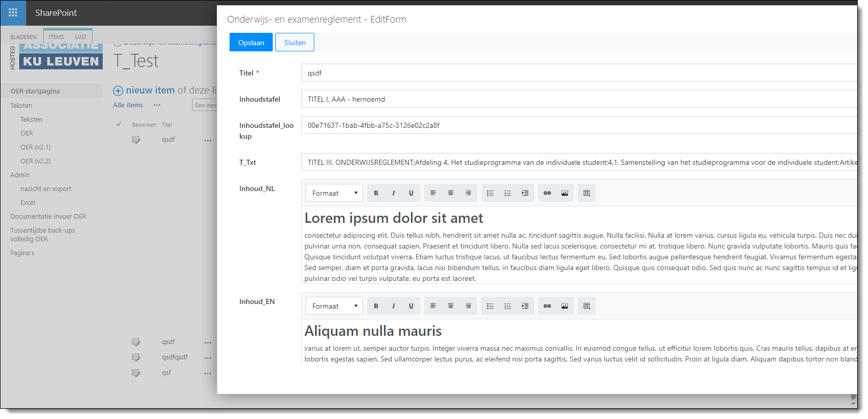Toggle italic in the Inhoud_EN toolbar

coord(393,306)
